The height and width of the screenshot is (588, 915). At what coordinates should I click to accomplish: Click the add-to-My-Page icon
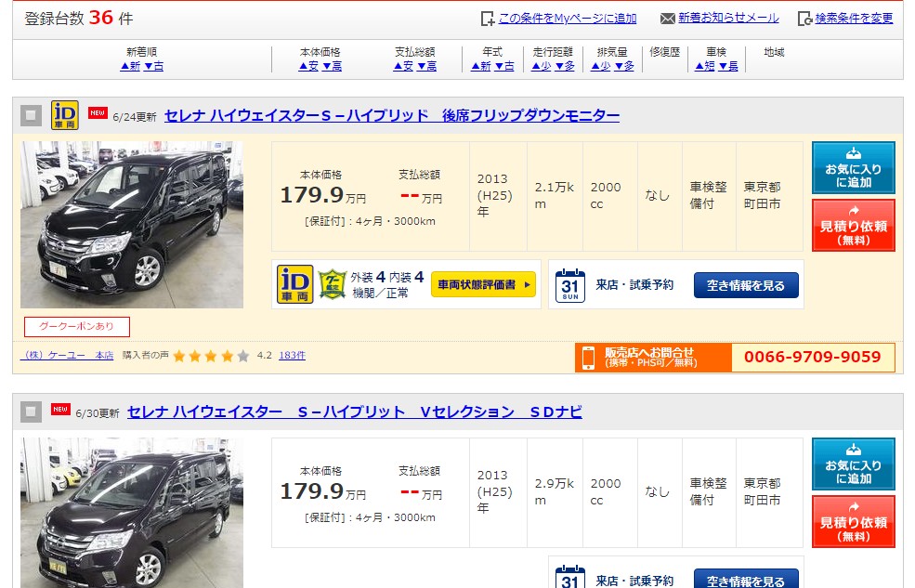point(487,19)
